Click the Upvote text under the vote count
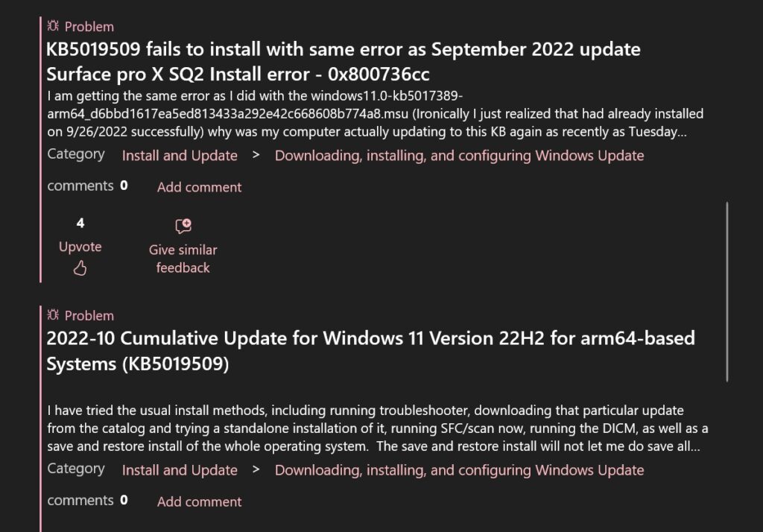 pyautogui.click(x=80, y=246)
